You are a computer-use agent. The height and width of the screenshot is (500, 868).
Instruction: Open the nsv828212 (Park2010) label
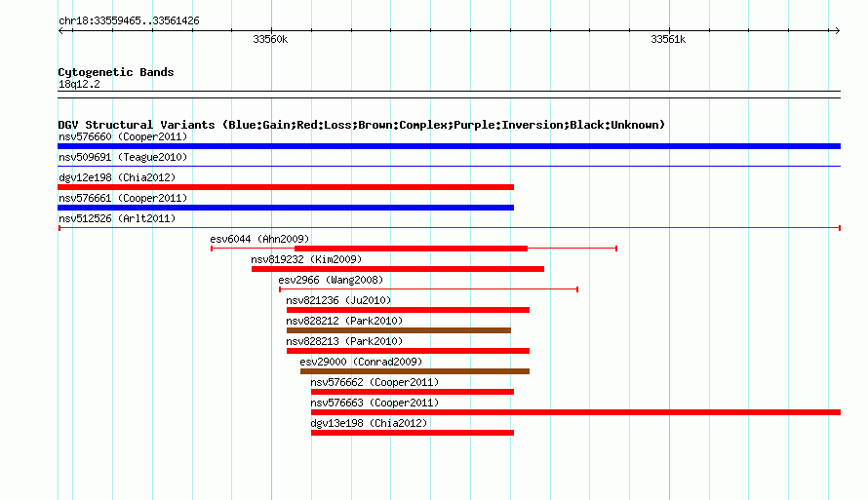(344, 321)
